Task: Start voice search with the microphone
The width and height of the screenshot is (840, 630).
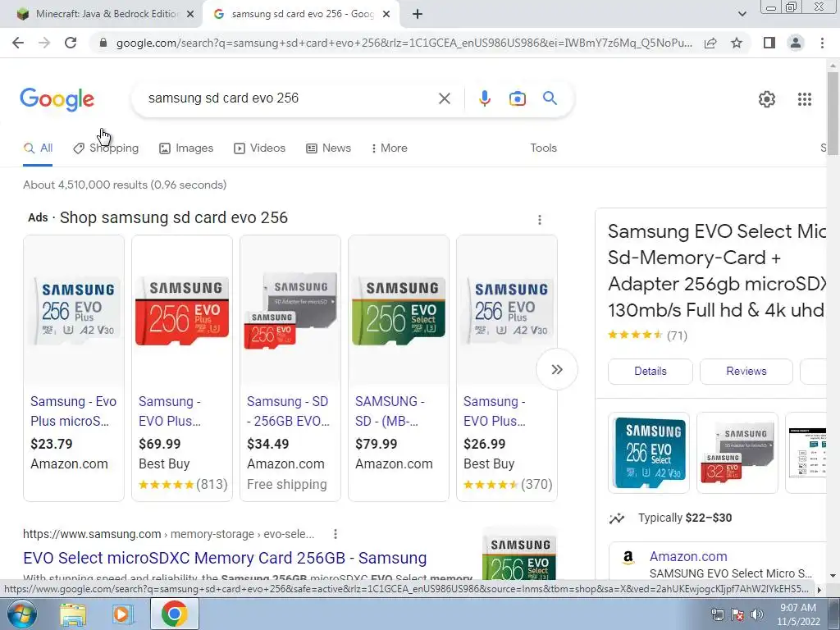Action: [x=484, y=98]
